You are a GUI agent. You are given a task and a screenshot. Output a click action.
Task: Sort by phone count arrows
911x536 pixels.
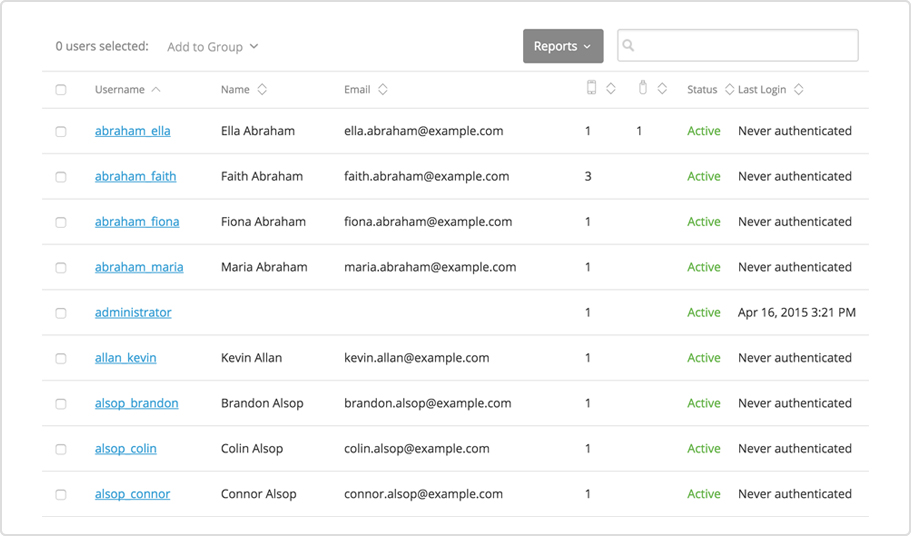[610, 89]
